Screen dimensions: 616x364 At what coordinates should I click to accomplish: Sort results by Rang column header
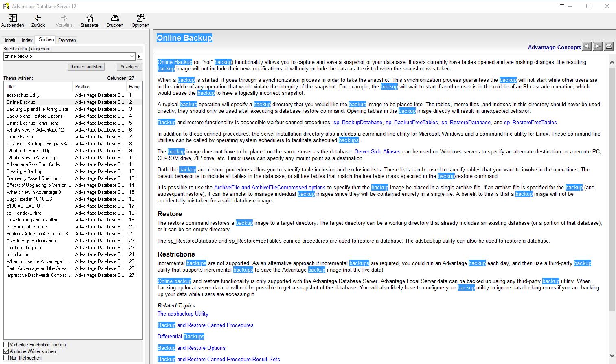click(134, 87)
